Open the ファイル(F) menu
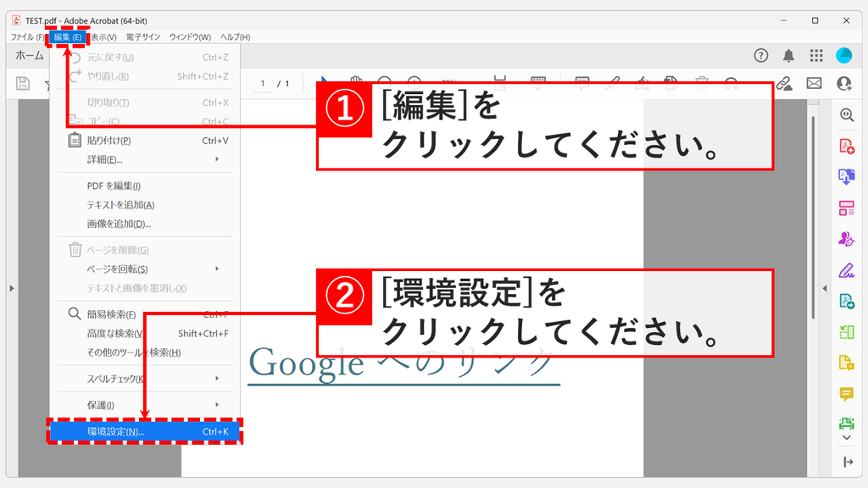The width and height of the screenshot is (868, 488). tap(27, 37)
